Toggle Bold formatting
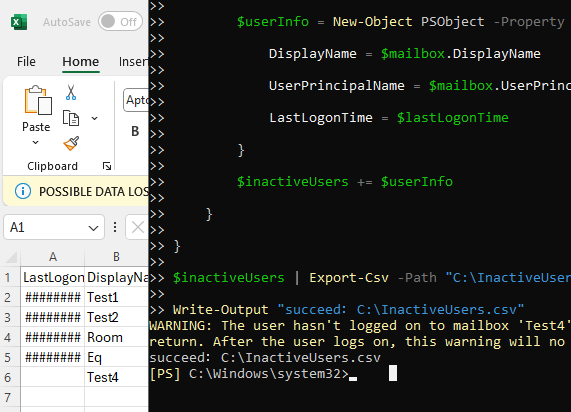The width and height of the screenshot is (571, 412). (x=135, y=131)
